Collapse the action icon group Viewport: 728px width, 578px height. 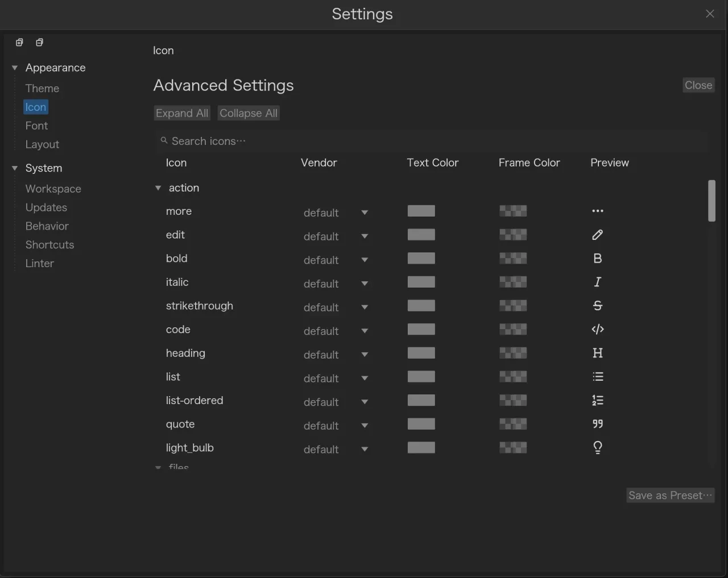(x=158, y=188)
